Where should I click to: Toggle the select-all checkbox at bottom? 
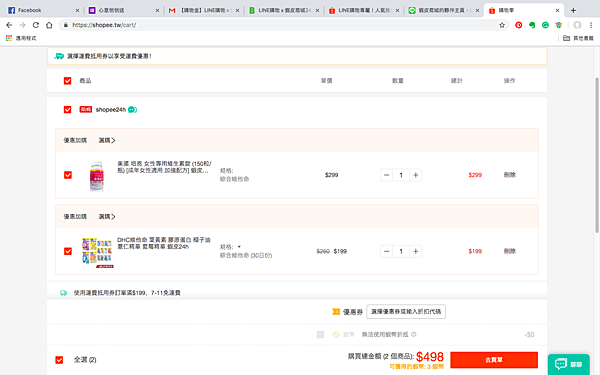[x=59, y=360]
